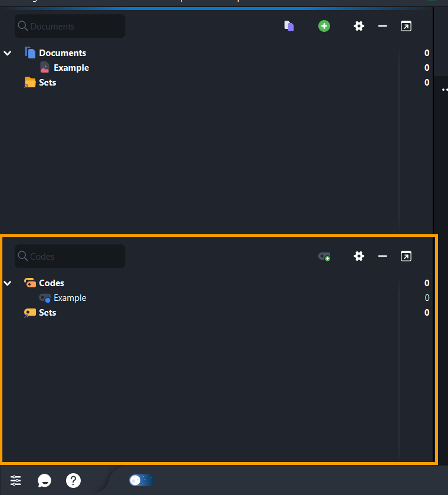This screenshot has height=495, width=448.
Task: Open the preferences sliders icon
Action: click(16, 480)
